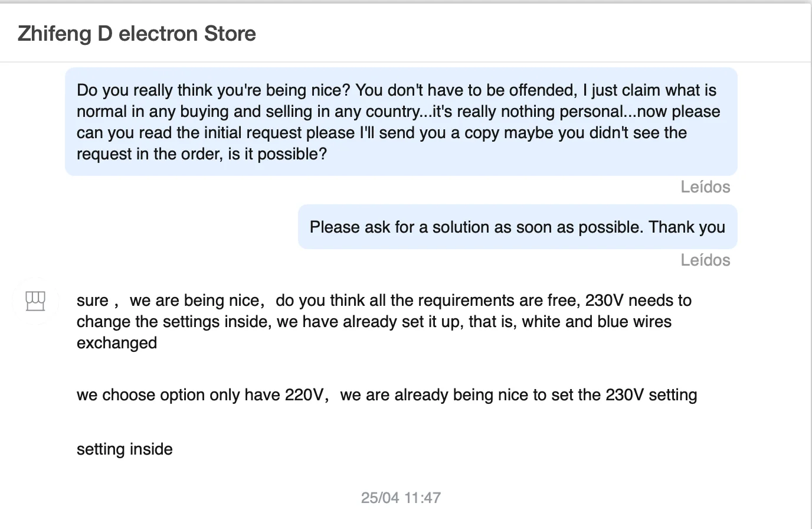
Task: Click '230V needs to' in the seller reply
Action: coord(638,301)
